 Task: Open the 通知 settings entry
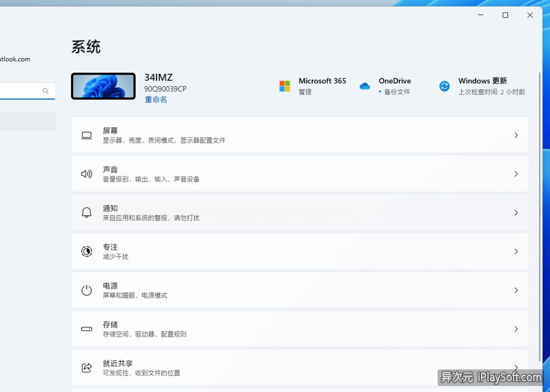(300, 212)
